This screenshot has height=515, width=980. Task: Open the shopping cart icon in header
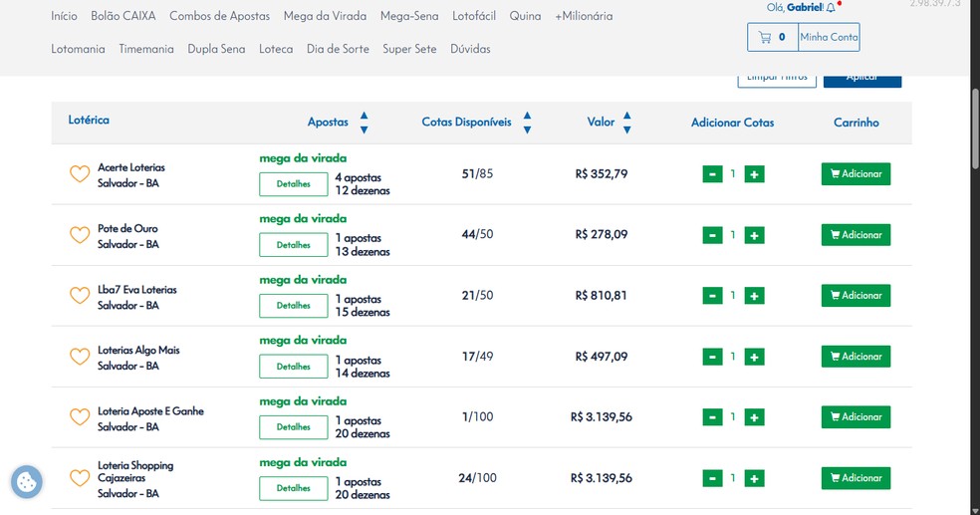765,38
